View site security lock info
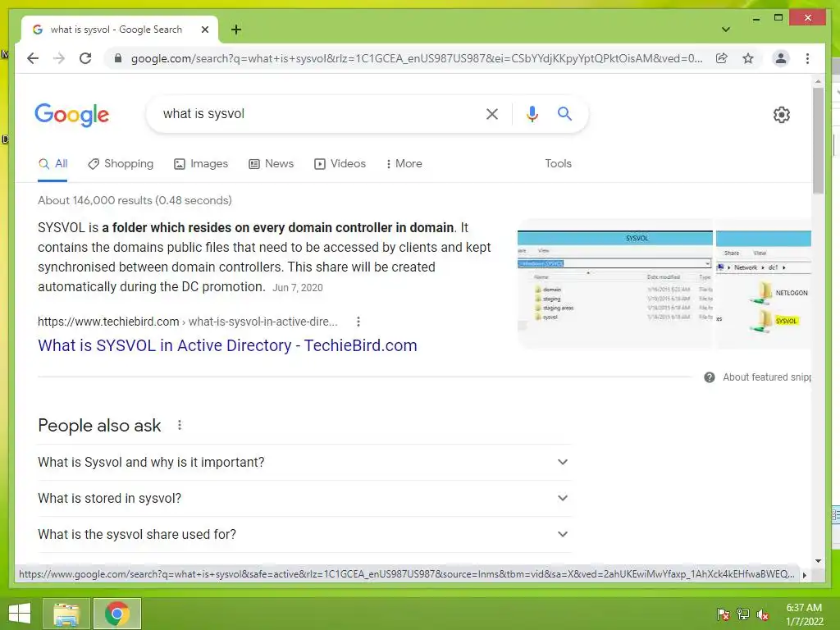Image resolution: width=840 pixels, height=630 pixels. [x=118, y=58]
